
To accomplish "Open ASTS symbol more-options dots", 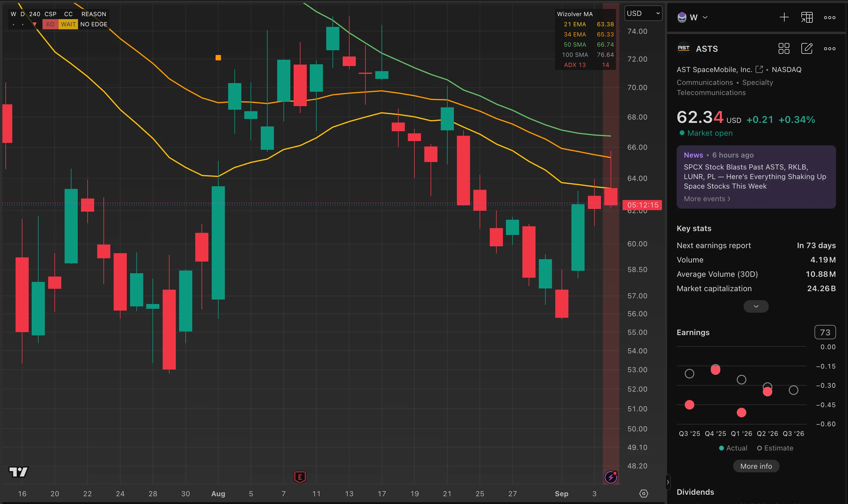I will point(829,48).
